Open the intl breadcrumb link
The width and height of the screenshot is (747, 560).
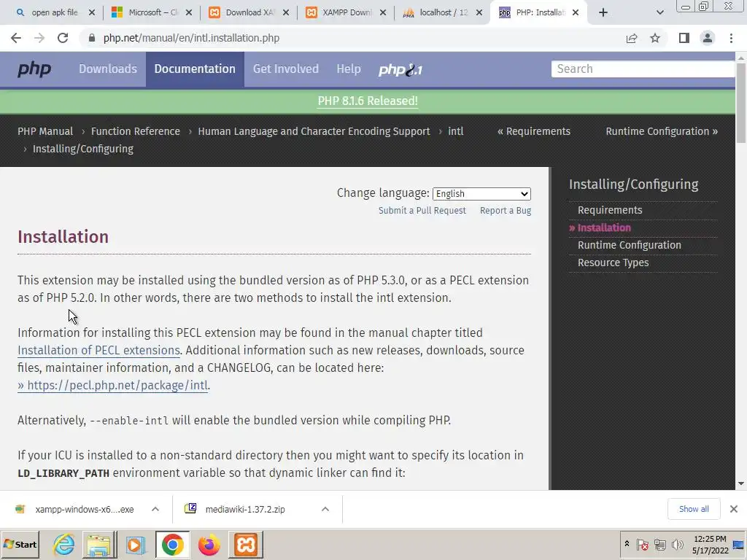pyautogui.click(x=455, y=131)
